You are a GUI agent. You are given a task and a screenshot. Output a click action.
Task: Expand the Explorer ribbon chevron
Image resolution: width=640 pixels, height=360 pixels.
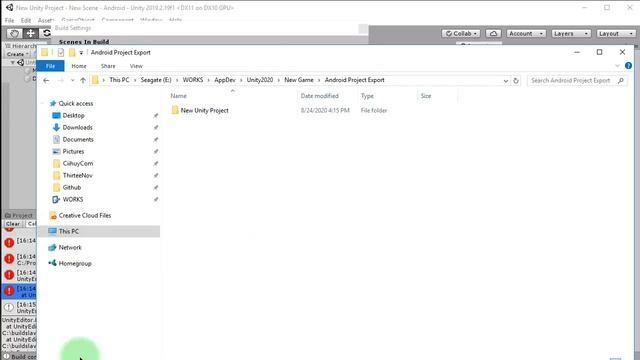(x=617, y=66)
